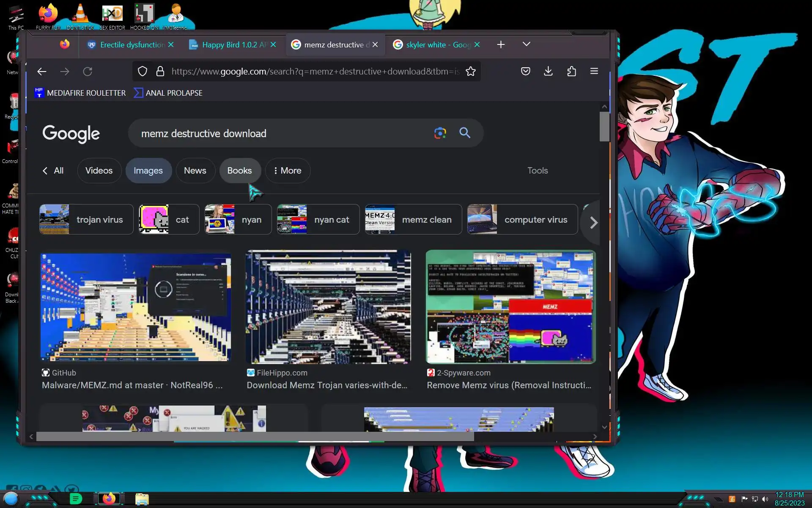Bookmark page with the star icon
This screenshot has height=508, width=812.
[471, 71]
